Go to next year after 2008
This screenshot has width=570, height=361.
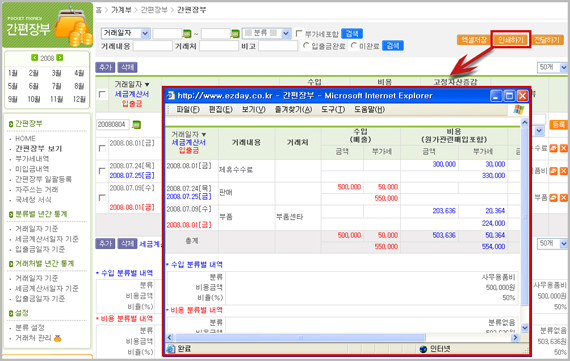pos(60,57)
